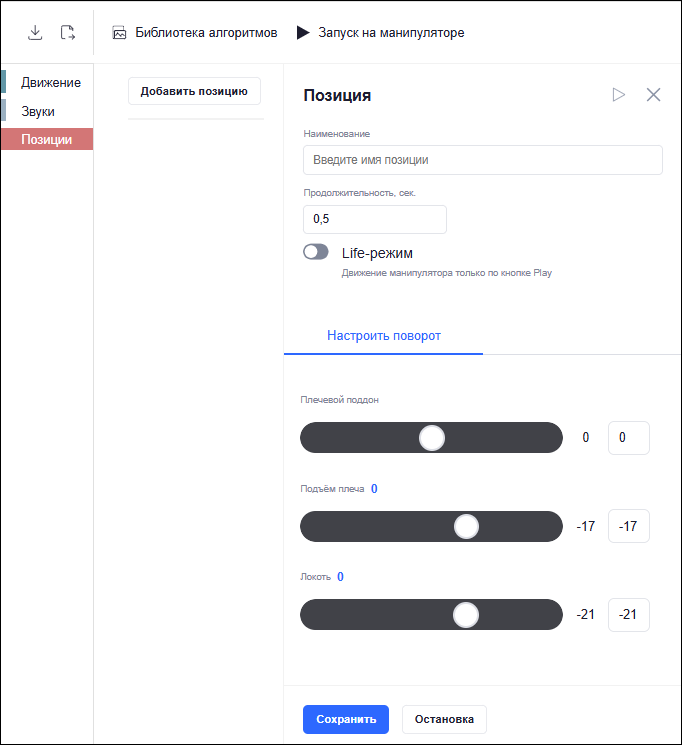Click the Остановка button

(x=444, y=719)
